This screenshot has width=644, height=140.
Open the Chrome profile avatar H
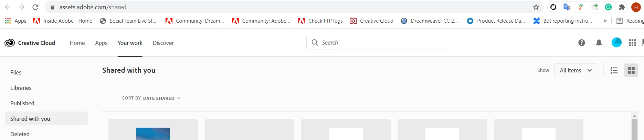point(636,7)
